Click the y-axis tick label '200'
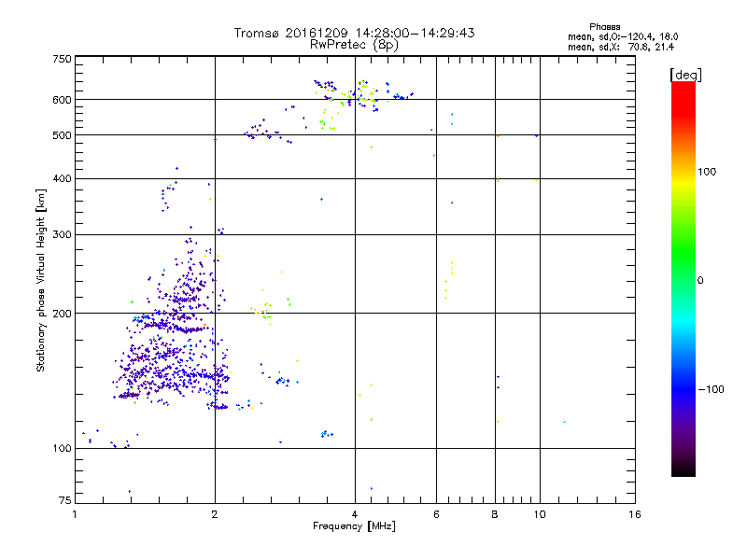The image size is (747, 560). click(x=62, y=314)
